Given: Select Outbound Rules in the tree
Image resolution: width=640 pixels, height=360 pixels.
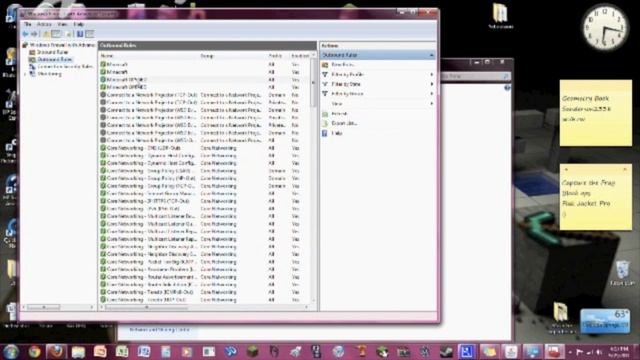Looking at the screenshot, I should [x=54, y=60].
